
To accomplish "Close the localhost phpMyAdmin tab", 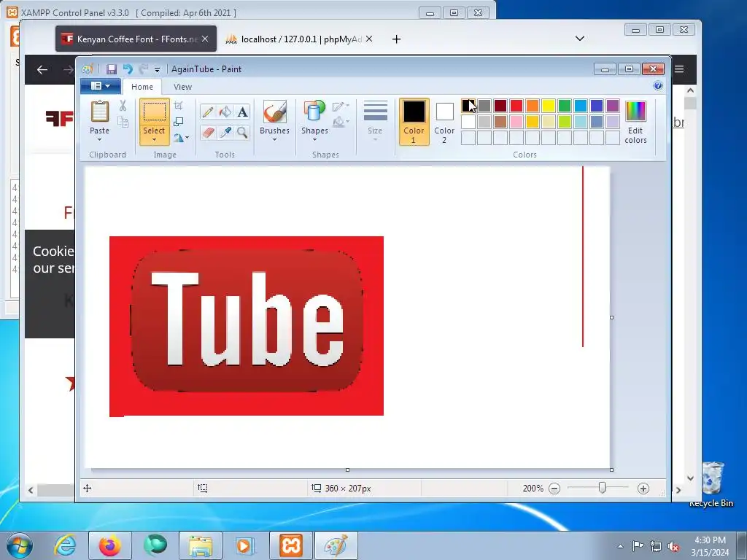I will pos(369,39).
